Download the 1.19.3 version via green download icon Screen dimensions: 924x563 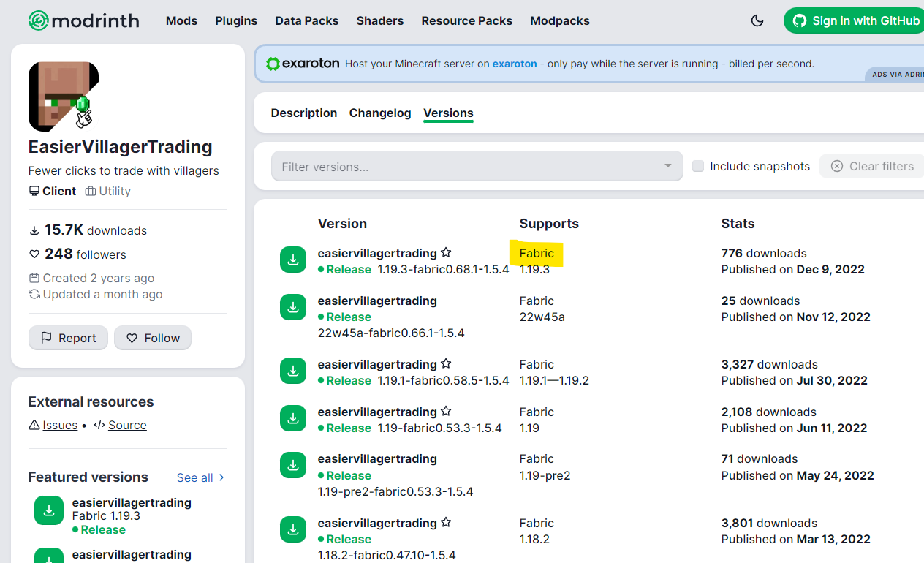pos(292,260)
